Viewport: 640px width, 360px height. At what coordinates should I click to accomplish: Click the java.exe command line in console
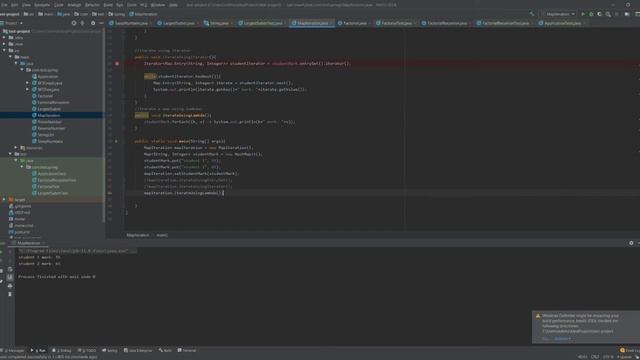78,251
